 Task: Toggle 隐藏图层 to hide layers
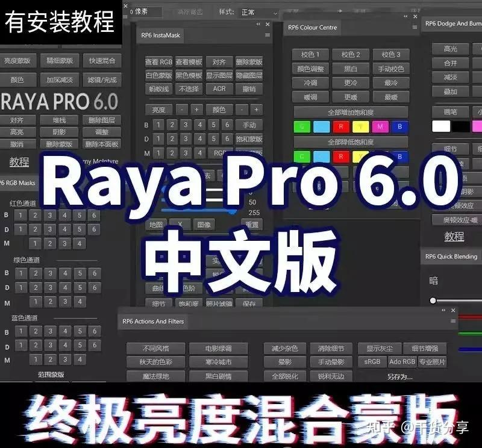(x=249, y=75)
